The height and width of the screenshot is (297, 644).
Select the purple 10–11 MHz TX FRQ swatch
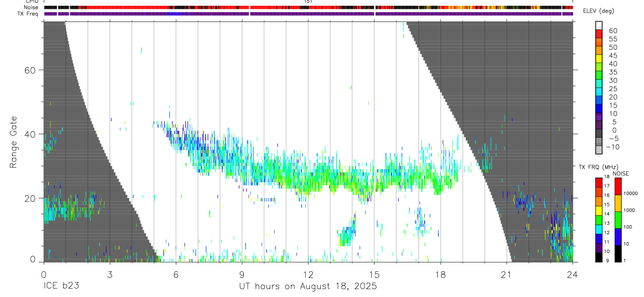(x=599, y=248)
